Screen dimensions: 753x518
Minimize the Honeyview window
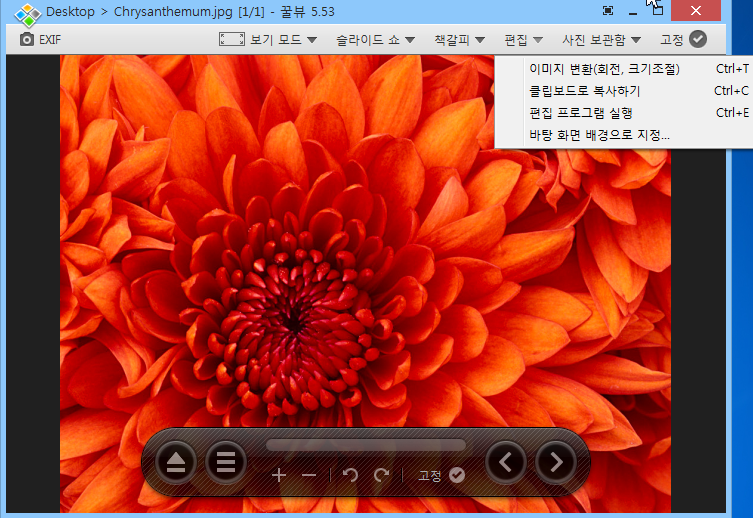(633, 12)
